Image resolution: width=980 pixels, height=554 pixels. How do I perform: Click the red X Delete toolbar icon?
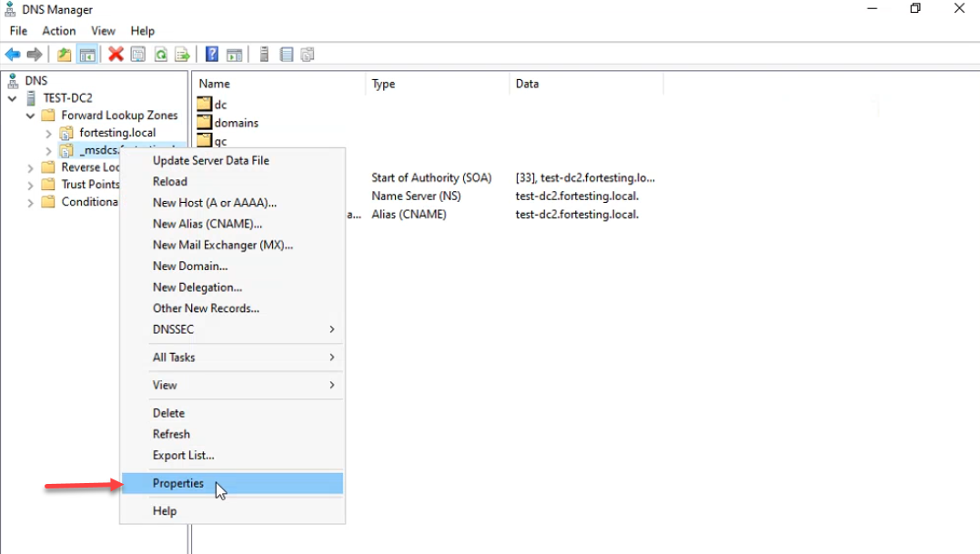click(116, 55)
